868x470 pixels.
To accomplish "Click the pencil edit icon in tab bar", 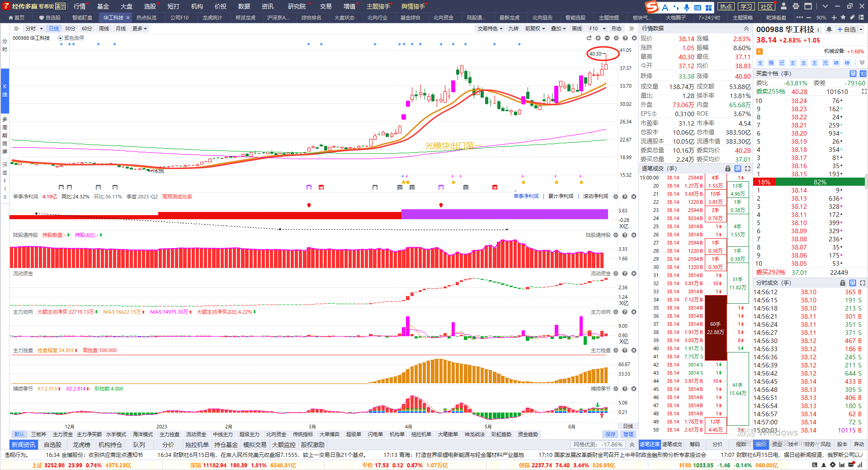I will (853, 18).
